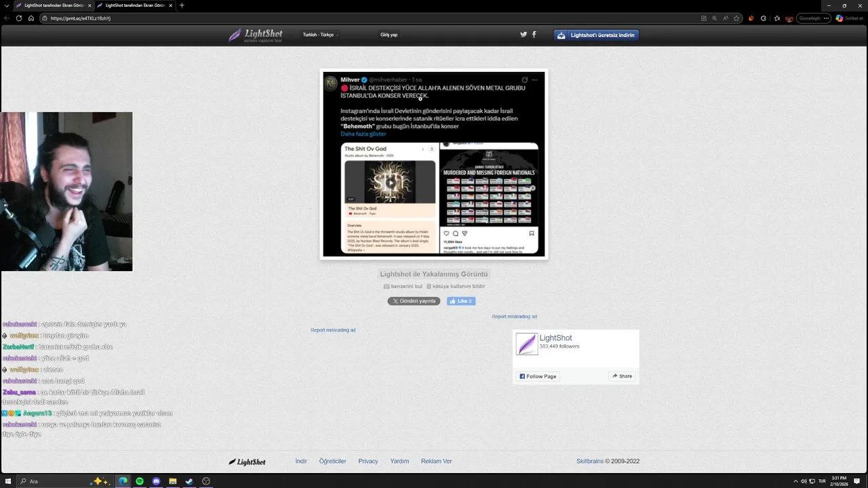Open the browser three-dot settings menu
Viewport: 868px width, 488px height.
(826, 18)
